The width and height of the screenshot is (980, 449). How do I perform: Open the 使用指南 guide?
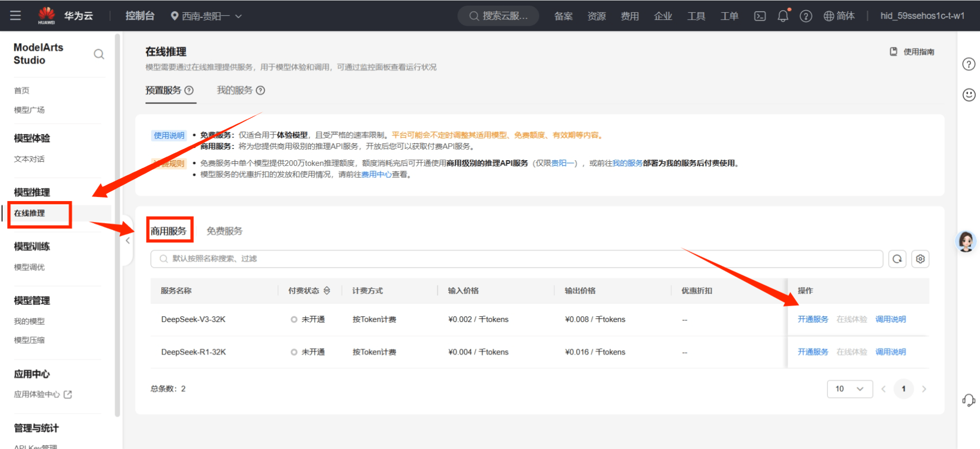[x=912, y=52]
